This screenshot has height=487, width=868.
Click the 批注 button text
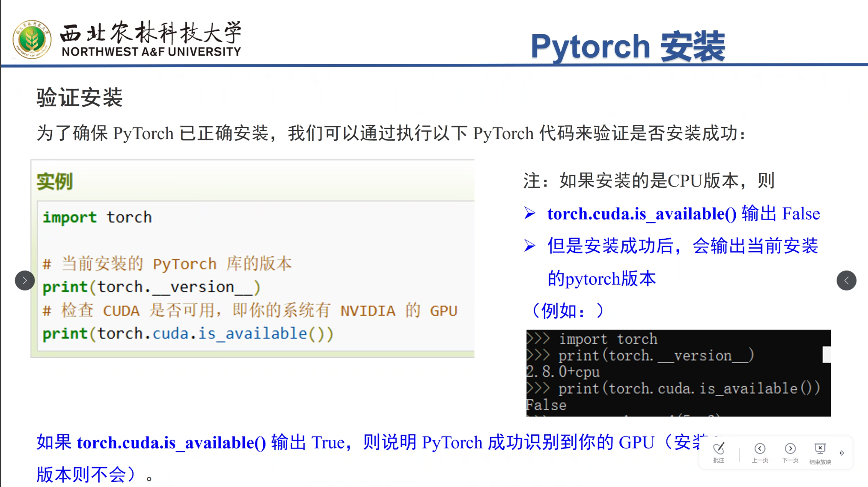pos(719,461)
